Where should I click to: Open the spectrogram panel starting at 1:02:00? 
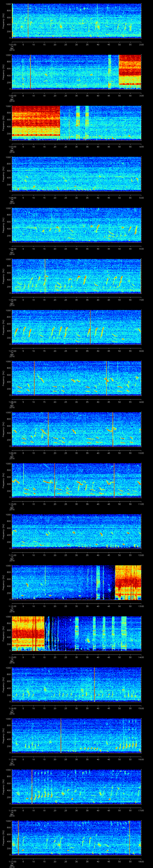[x=77, y=72]
